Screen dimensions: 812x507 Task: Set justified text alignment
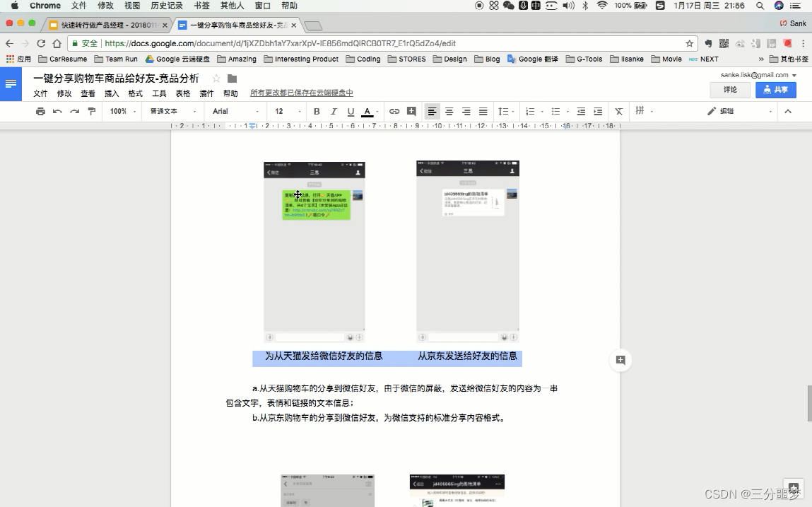tap(483, 111)
